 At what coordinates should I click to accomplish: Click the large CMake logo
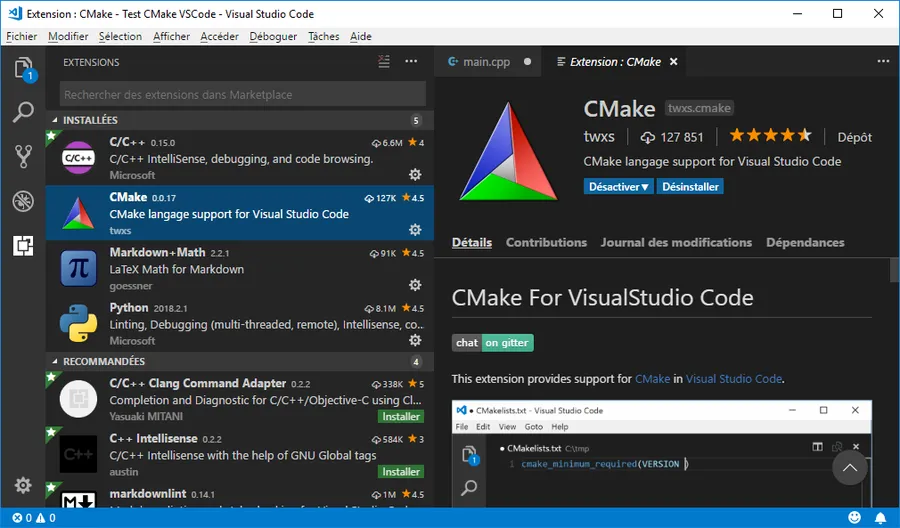pyautogui.click(x=509, y=152)
